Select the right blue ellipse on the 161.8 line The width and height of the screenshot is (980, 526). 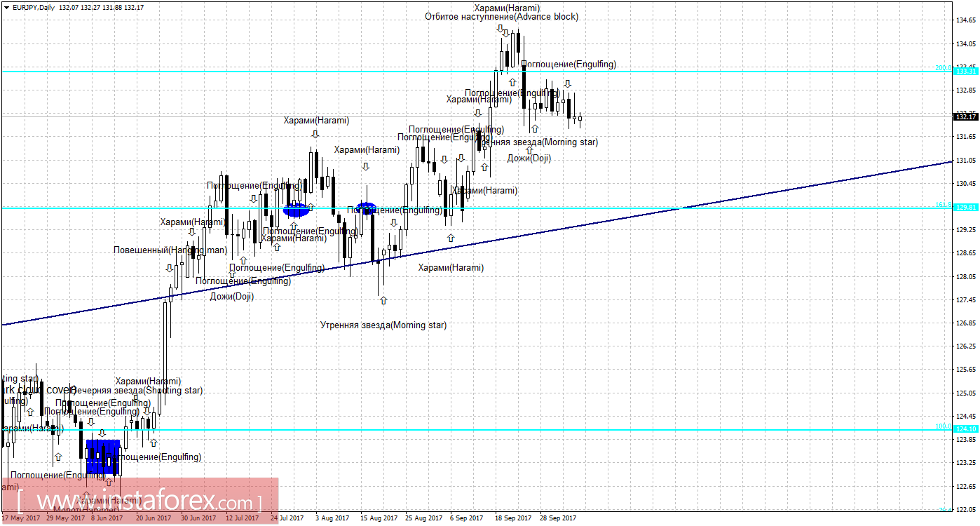pos(366,208)
